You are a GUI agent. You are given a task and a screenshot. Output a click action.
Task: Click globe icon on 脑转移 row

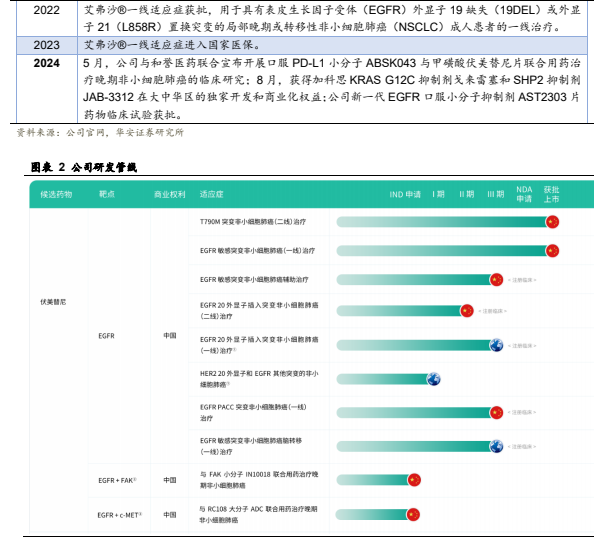coord(497,446)
